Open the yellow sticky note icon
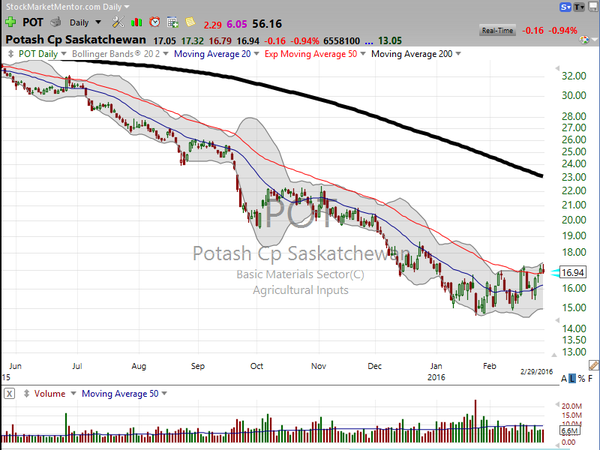 coord(190,22)
